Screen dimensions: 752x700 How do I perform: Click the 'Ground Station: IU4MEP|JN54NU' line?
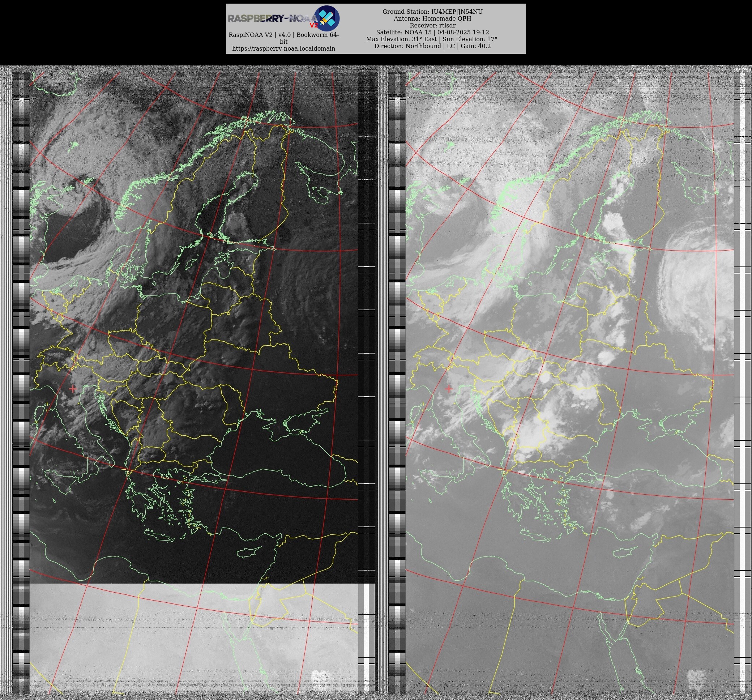click(x=432, y=12)
